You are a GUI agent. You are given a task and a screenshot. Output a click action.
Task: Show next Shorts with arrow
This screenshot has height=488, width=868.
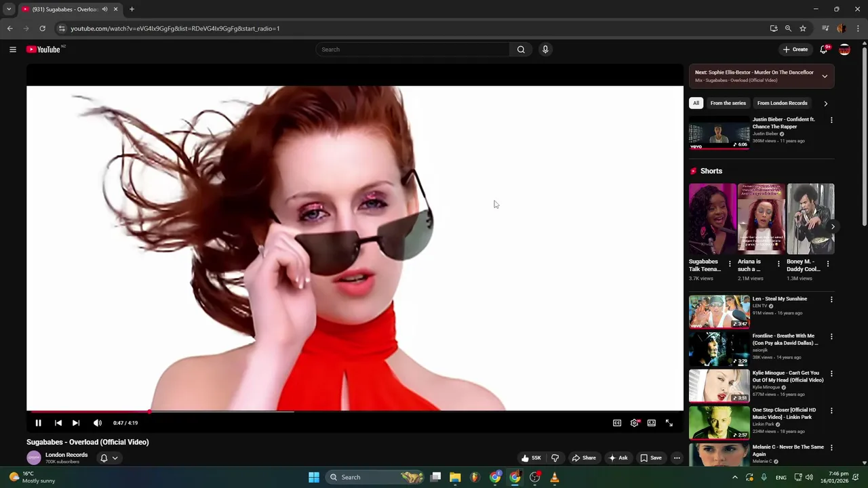click(x=832, y=227)
